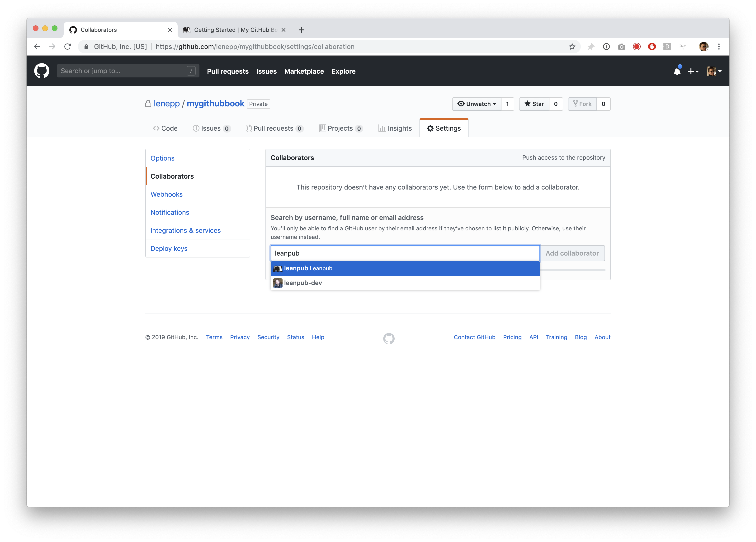The height and width of the screenshot is (542, 756).
Task: Open Webhooks in settings sidebar
Action: click(166, 195)
